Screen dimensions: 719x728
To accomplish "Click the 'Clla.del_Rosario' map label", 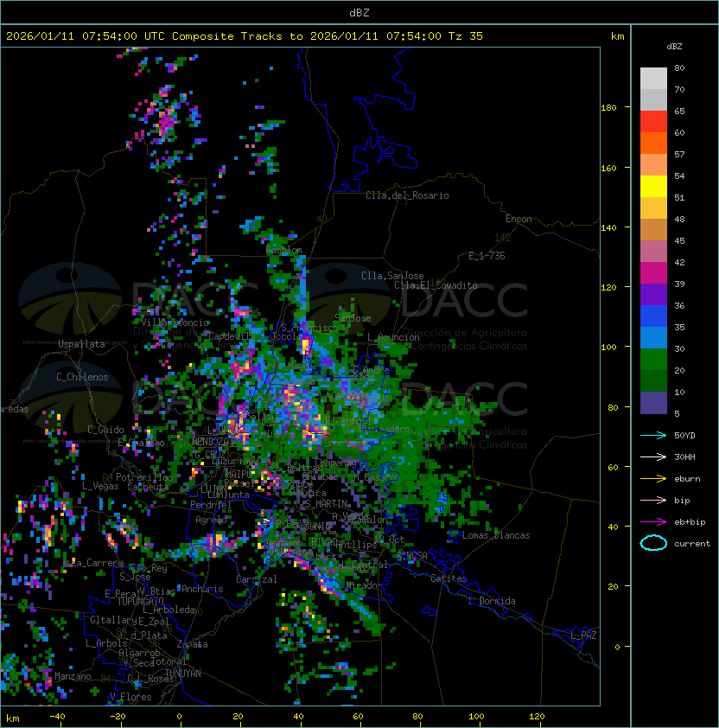I will point(407,195).
